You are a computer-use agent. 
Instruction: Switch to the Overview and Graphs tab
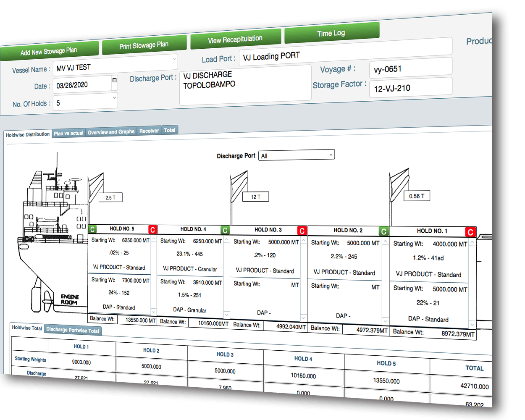[111, 132]
